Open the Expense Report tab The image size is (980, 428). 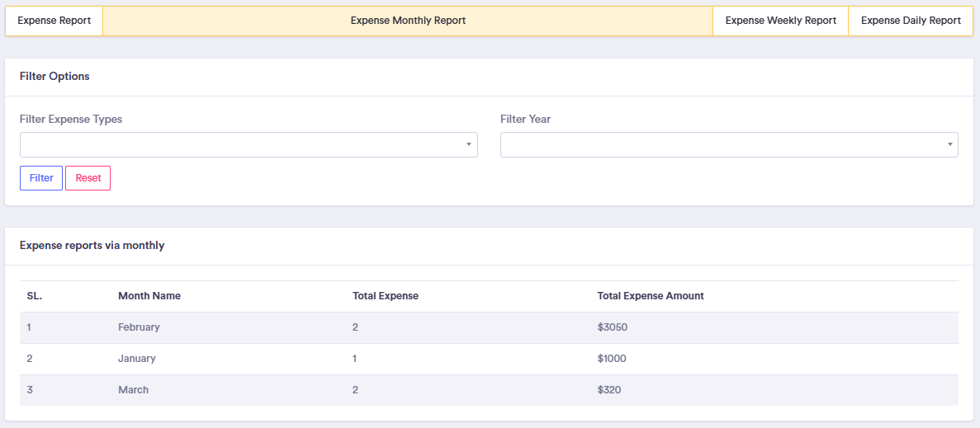point(54,21)
